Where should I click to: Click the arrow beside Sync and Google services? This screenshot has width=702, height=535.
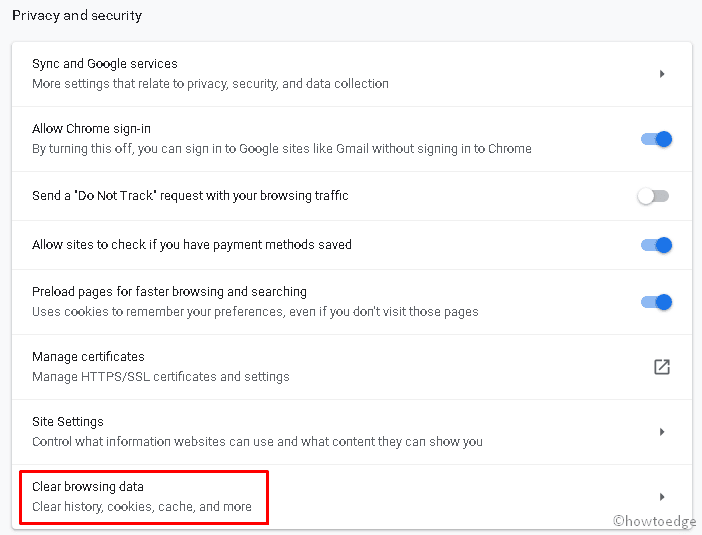click(662, 74)
